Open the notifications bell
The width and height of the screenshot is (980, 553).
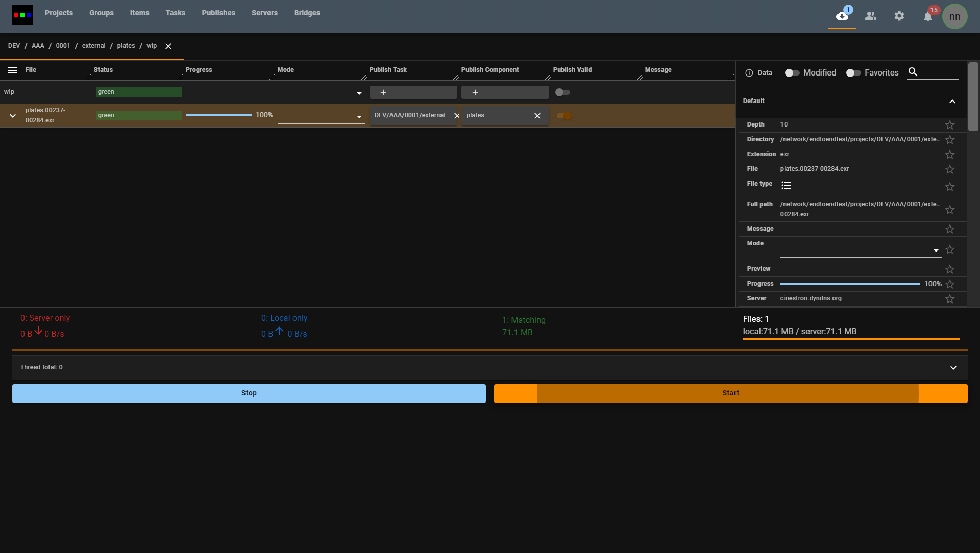[x=927, y=17]
